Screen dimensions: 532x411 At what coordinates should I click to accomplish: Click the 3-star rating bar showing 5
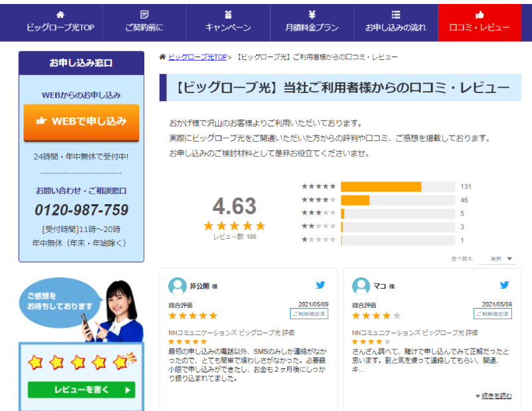pos(398,213)
